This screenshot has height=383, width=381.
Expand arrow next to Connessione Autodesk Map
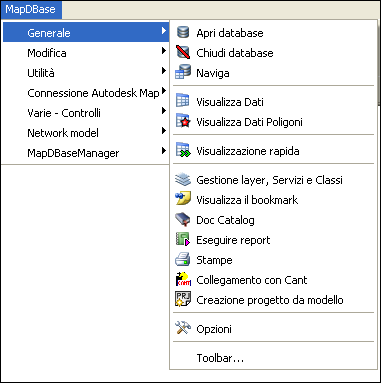coord(163,91)
